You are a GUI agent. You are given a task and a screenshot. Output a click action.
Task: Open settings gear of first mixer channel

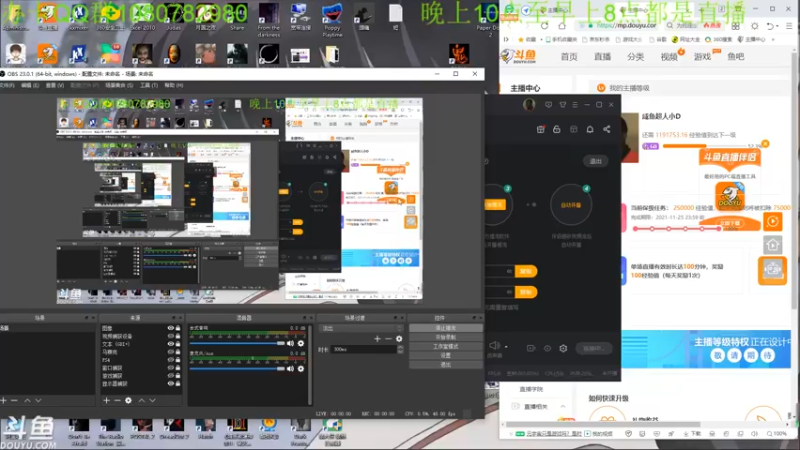point(301,343)
